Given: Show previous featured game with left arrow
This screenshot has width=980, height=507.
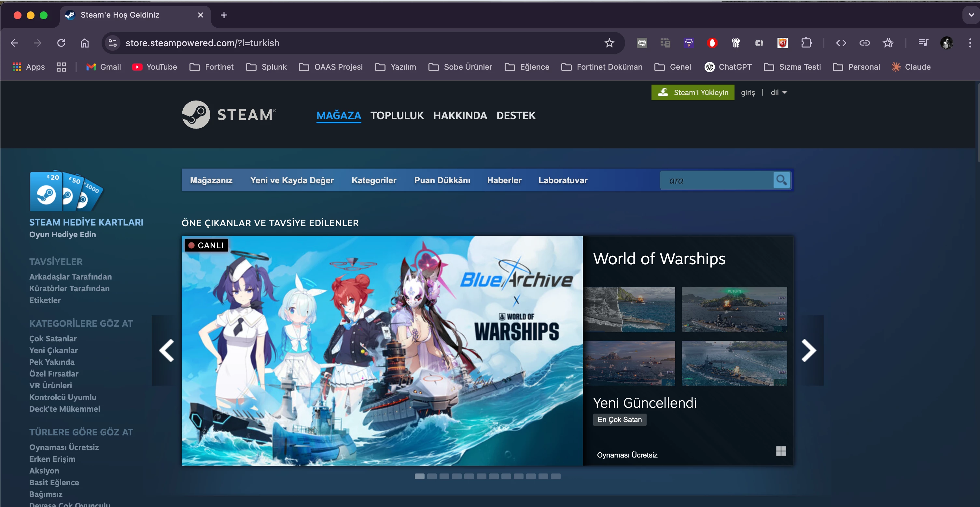Looking at the screenshot, I should click(x=166, y=350).
